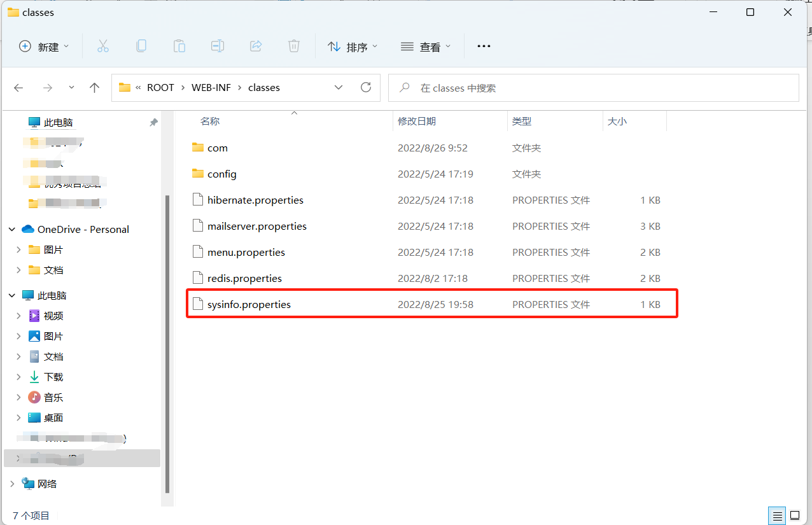Open the 查看 (View) menu
The width and height of the screenshot is (812, 525).
click(x=426, y=46)
